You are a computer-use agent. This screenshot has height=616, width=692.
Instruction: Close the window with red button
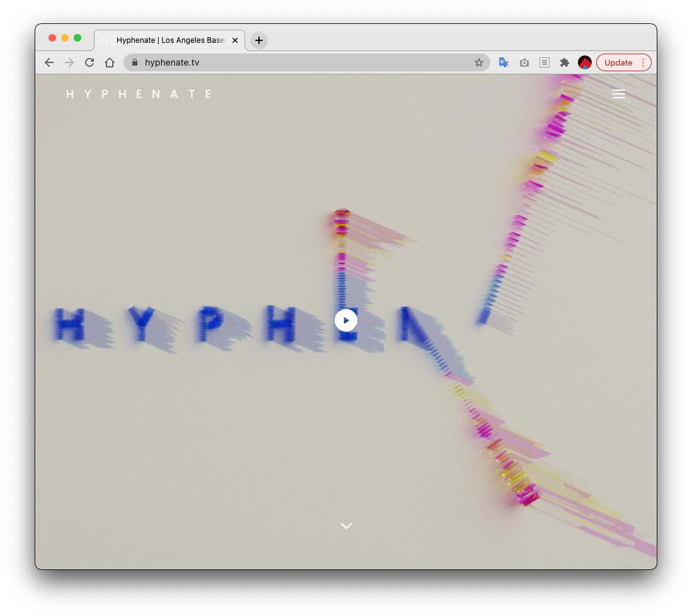pos(52,38)
